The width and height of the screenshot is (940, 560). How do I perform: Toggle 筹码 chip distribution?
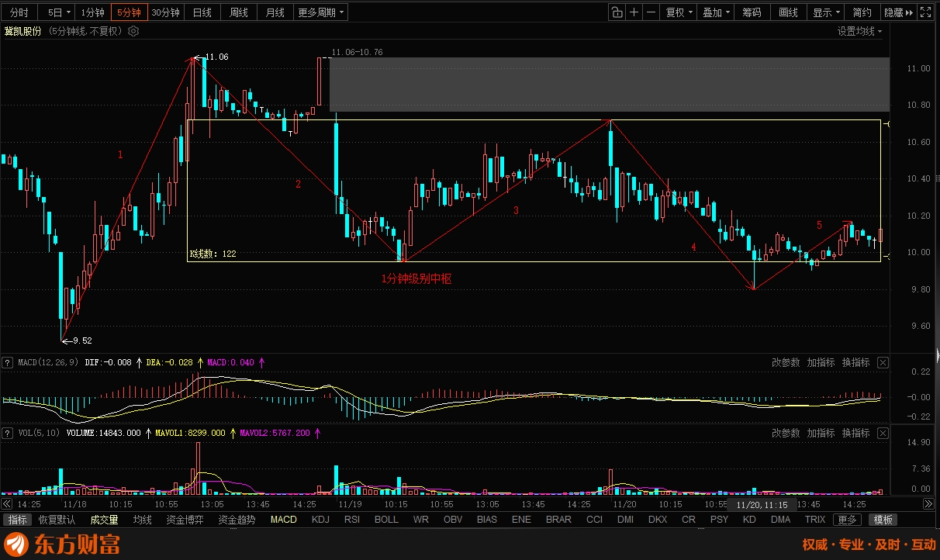[752, 12]
